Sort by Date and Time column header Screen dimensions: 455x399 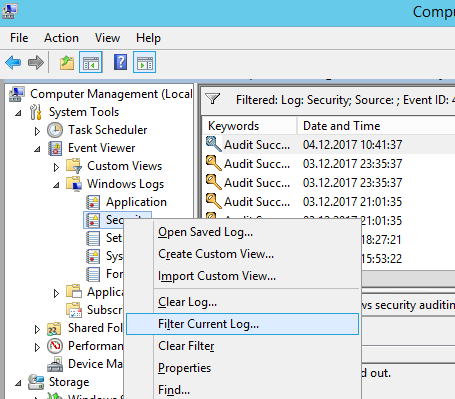(376, 126)
